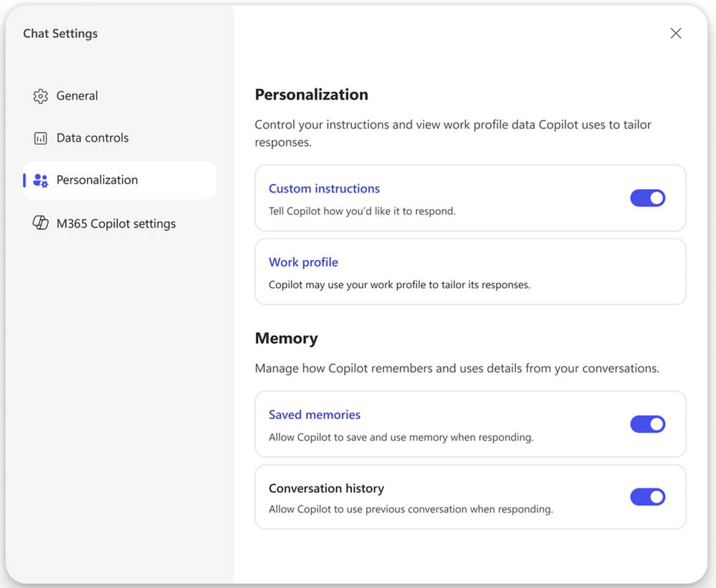Close the Chat Settings dialog with X
The height and width of the screenshot is (588, 716).
pos(675,34)
